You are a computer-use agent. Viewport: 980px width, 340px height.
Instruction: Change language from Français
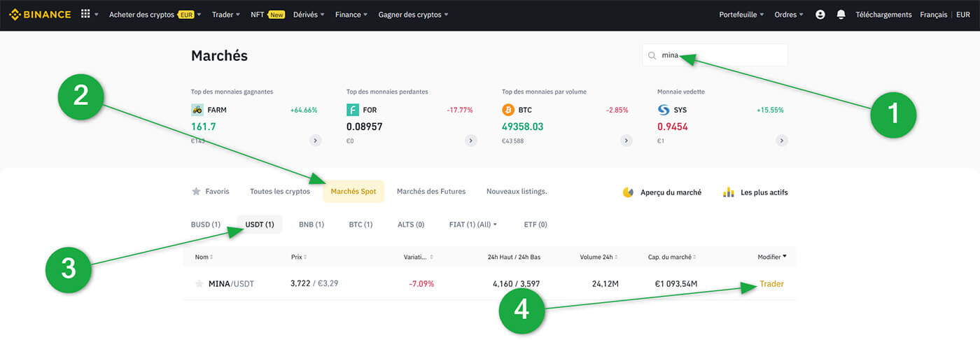click(x=934, y=14)
